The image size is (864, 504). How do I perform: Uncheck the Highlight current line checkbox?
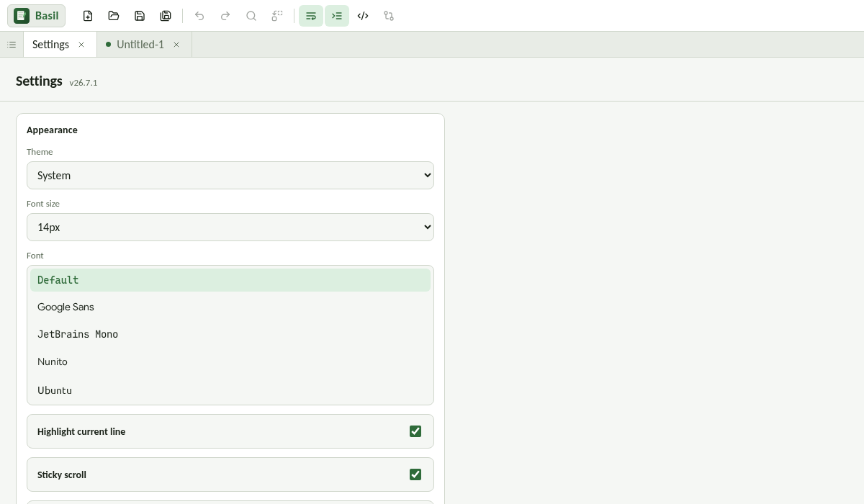click(x=415, y=431)
